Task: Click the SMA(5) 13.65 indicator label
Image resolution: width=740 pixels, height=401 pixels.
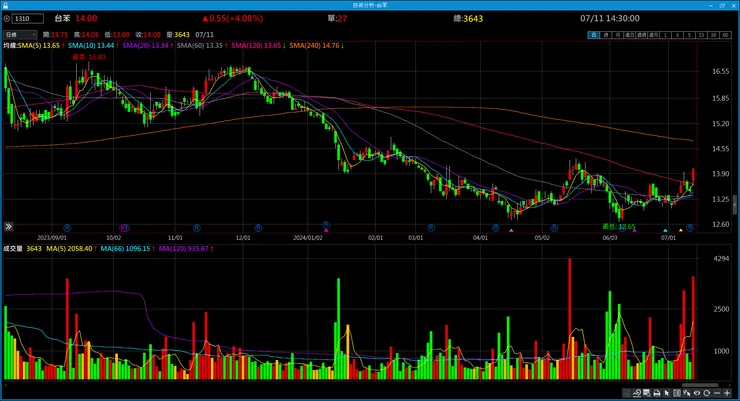Action: (x=41, y=46)
